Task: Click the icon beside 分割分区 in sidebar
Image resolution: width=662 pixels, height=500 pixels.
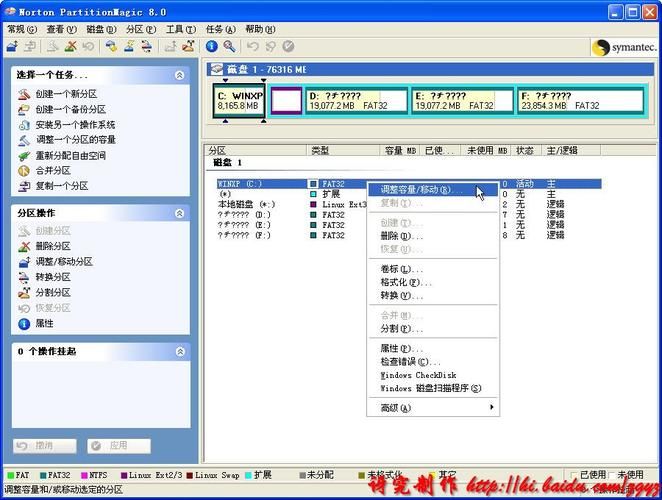Action: coord(24,293)
